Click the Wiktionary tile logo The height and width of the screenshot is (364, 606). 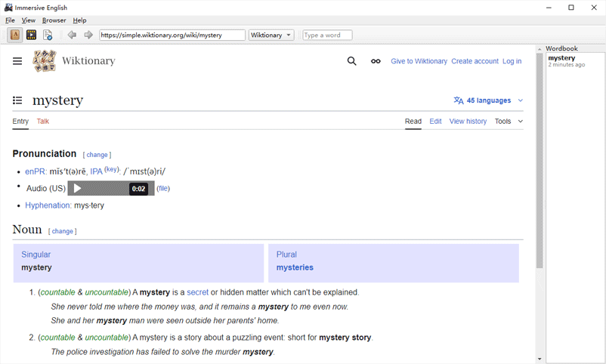click(x=45, y=61)
